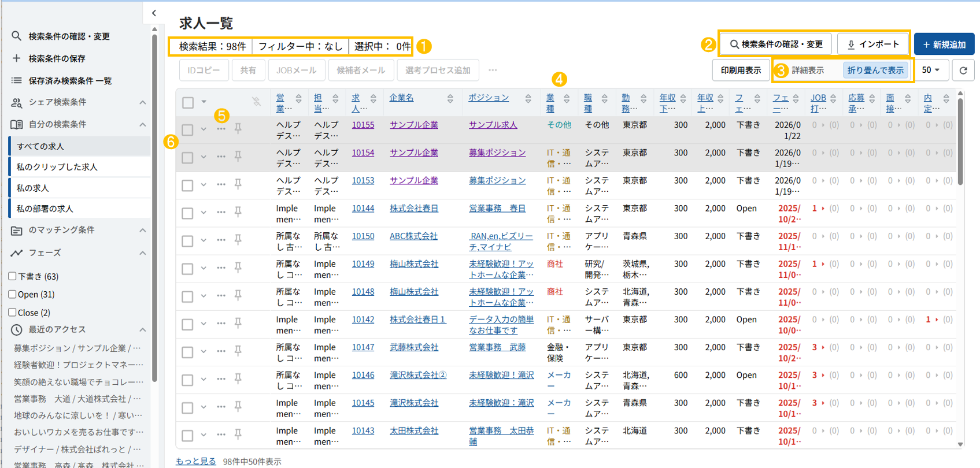Open three-dot menu for job 10154
Image resolution: width=980 pixels, height=468 pixels.
click(221, 157)
